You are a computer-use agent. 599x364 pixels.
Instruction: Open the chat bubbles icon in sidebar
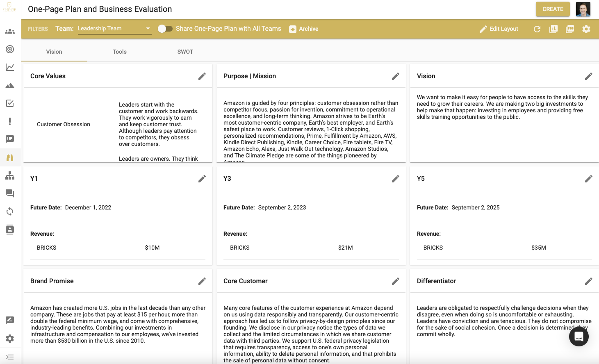10,193
